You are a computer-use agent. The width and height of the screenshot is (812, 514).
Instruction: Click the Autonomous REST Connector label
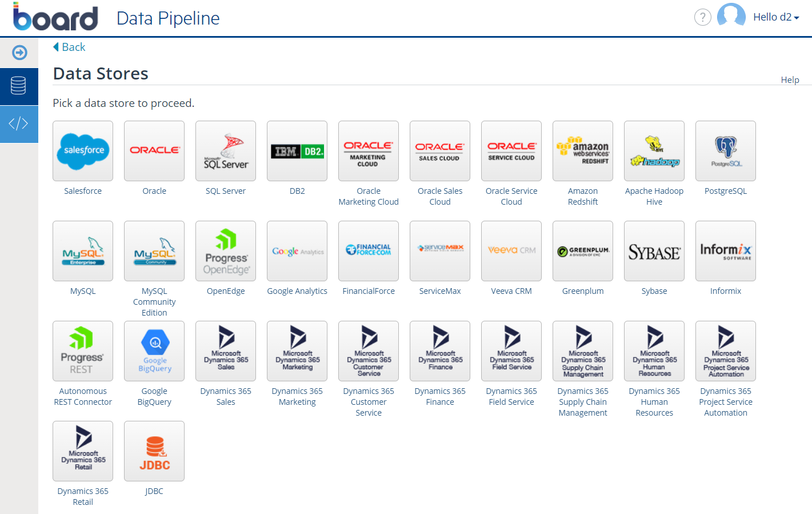point(83,396)
